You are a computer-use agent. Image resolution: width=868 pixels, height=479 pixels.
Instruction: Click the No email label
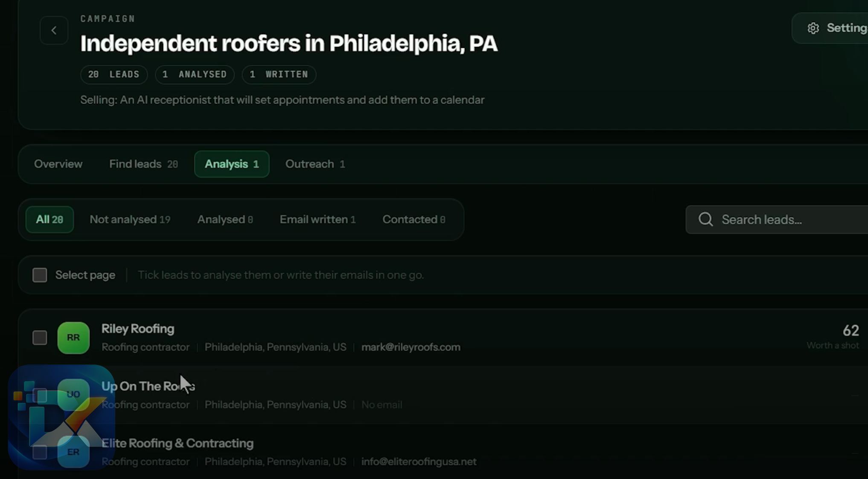coord(382,405)
